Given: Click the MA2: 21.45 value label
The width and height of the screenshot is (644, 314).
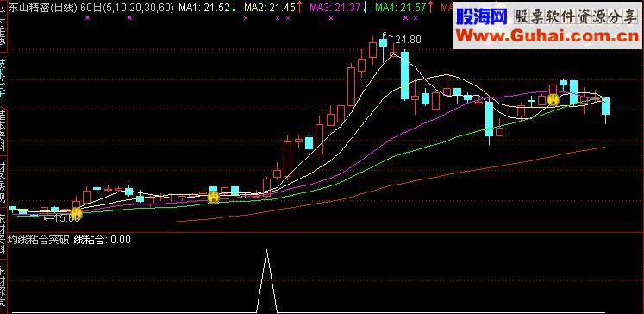Looking at the screenshot, I should (x=270, y=7).
